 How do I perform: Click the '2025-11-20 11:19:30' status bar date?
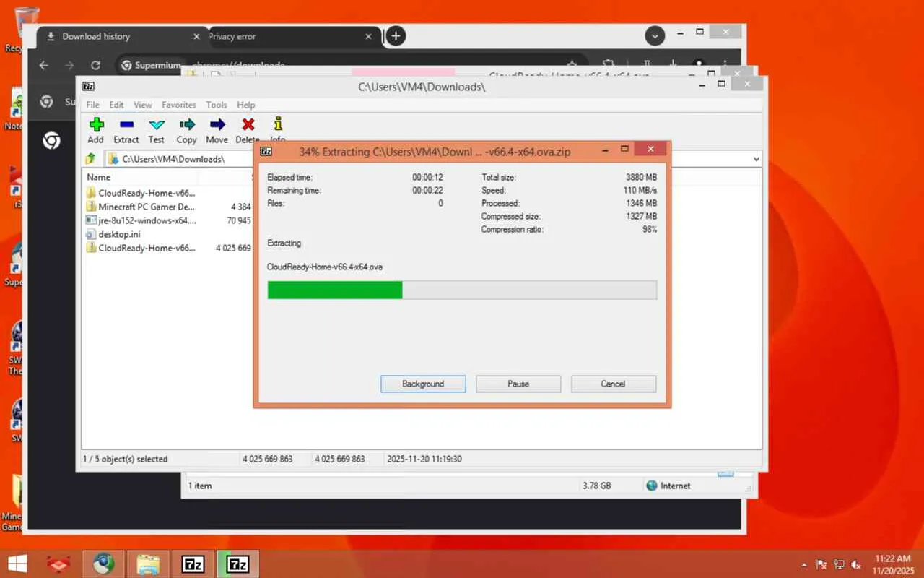pyautogui.click(x=424, y=459)
